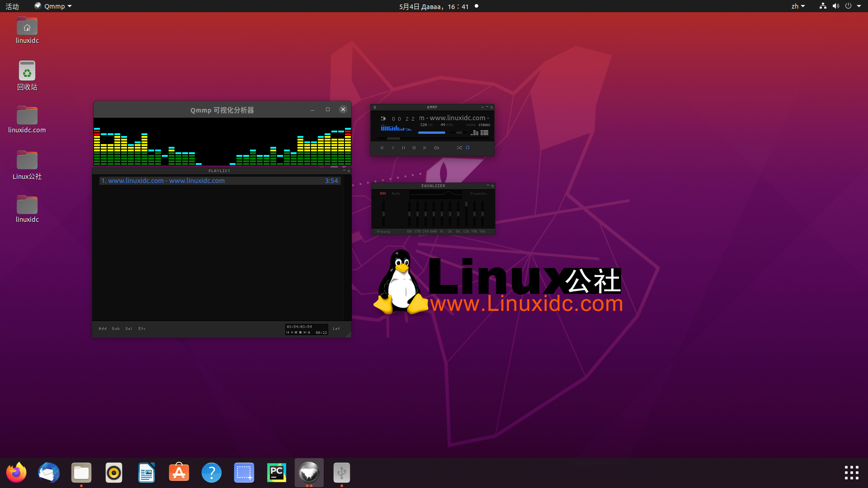Select playlist track 1 www.linuxidc.com

[x=220, y=181]
